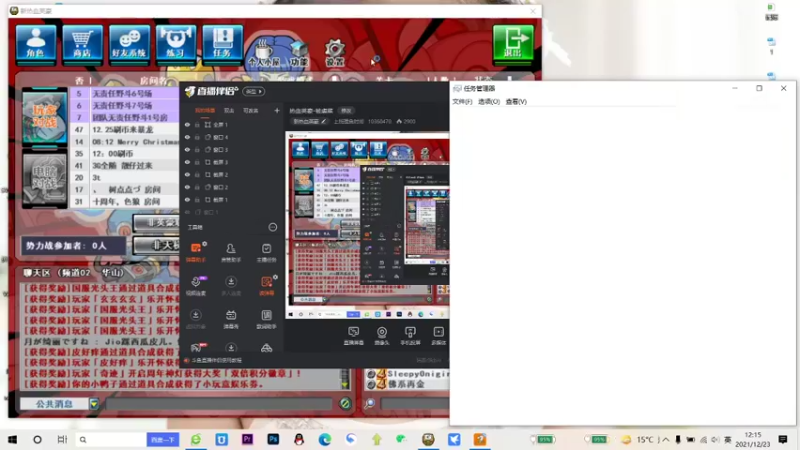Click the green 退出 exit button
The width and height of the screenshot is (800, 450).
coord(513,43)
